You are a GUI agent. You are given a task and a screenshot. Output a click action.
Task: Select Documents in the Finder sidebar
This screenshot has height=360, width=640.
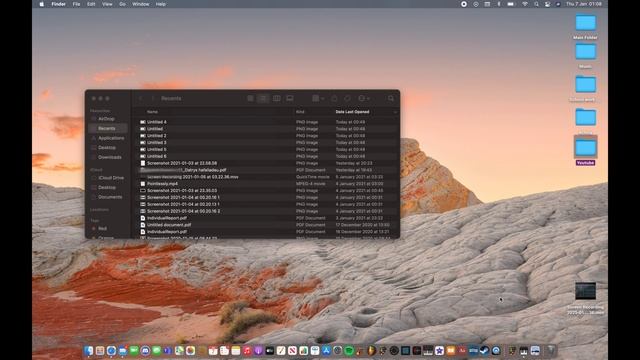pyautogui.click(x=110, y=197)
